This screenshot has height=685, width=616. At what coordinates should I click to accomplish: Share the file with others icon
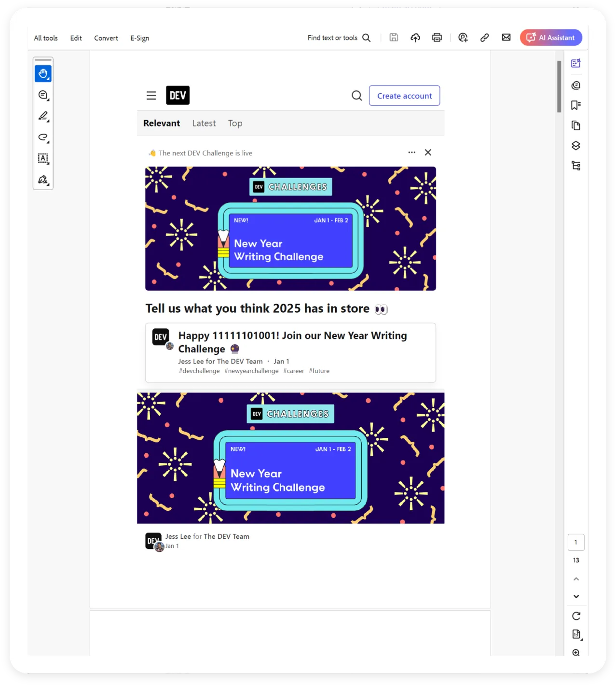(x=463, y=38)
